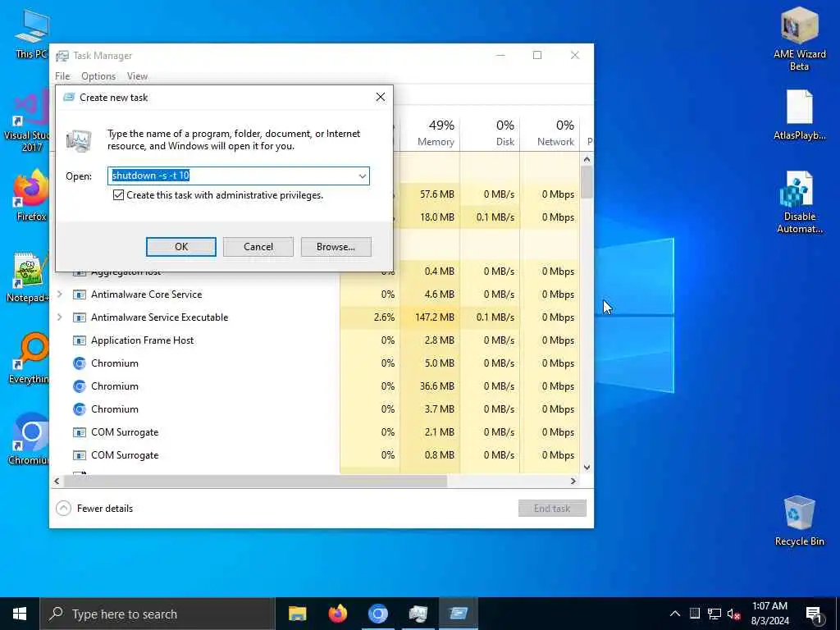Click Application Frame Host 2.8 MB cell
The height and width of the screenshot is (630, 840).
pyautogui.click(x=430, y=340)
